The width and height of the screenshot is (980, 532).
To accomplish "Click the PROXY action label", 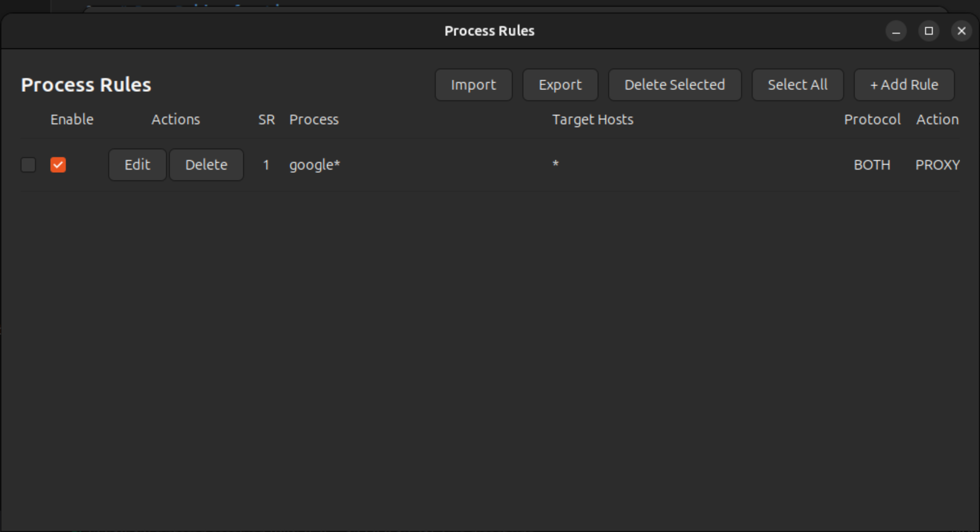I will (937, 164).
